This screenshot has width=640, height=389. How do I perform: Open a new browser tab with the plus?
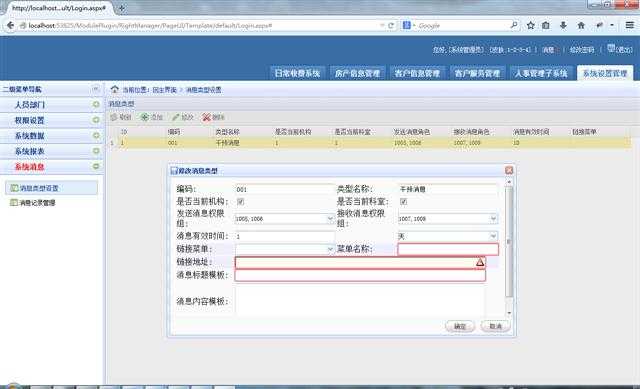[122, 7]
